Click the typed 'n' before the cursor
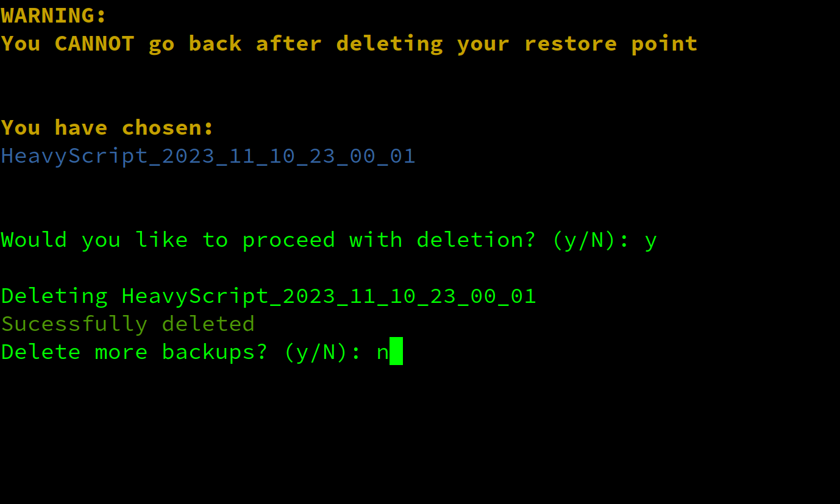 click(x=383, y=353)
